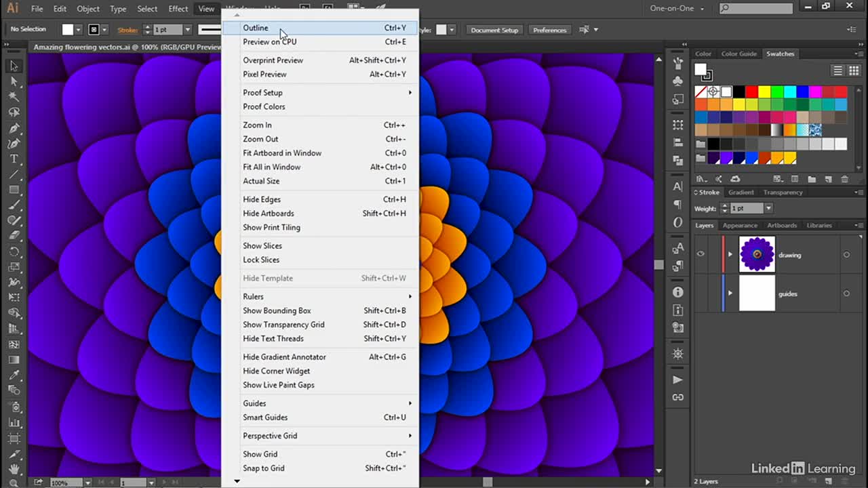
Task: Open the Guides submenu
Action: [320, 403]
